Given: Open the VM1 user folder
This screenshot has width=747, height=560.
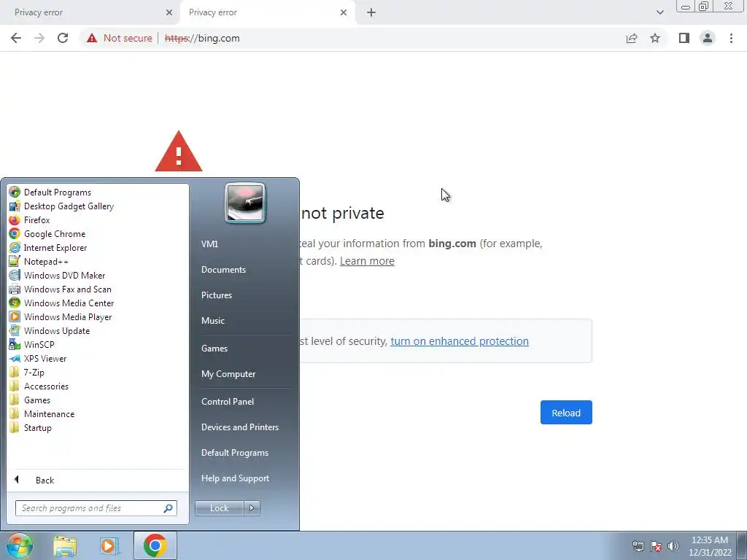Looking at the screenshot, I should [x=244, y=244].
